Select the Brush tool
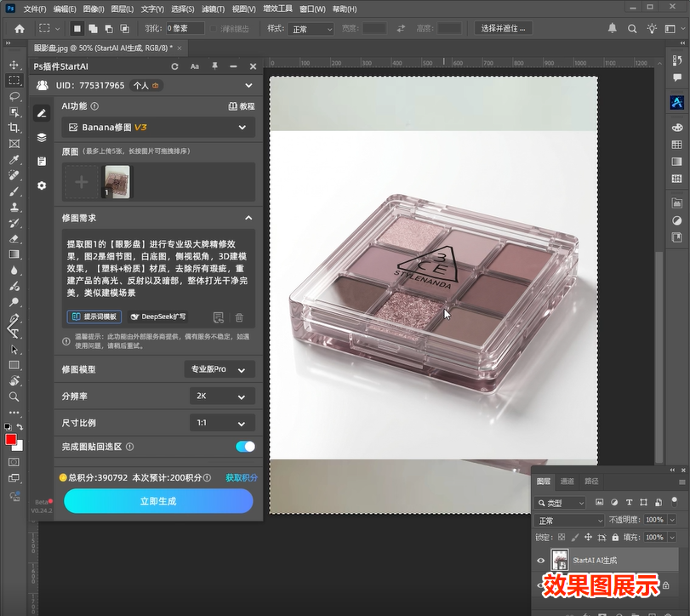This screenshot has height=616, width=690. [14, 191]
